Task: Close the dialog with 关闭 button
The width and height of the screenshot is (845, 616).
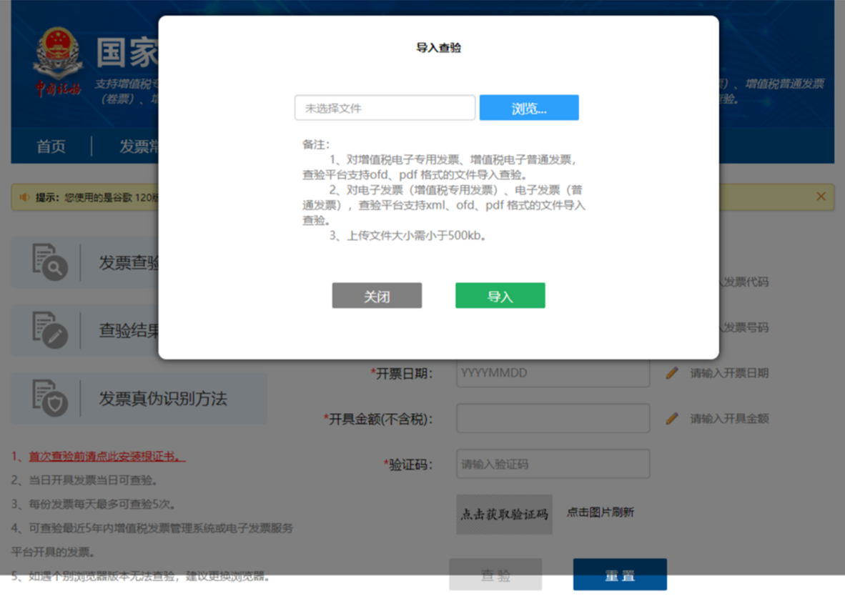Action: click(377, 295)
